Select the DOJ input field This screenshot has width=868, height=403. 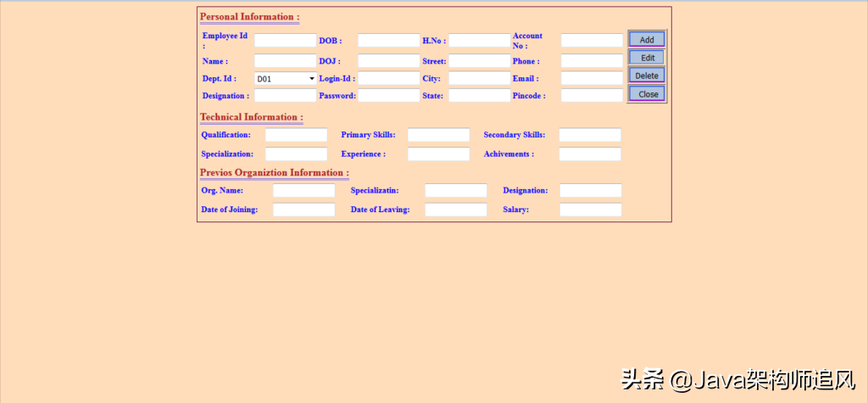tap(388, 61)
